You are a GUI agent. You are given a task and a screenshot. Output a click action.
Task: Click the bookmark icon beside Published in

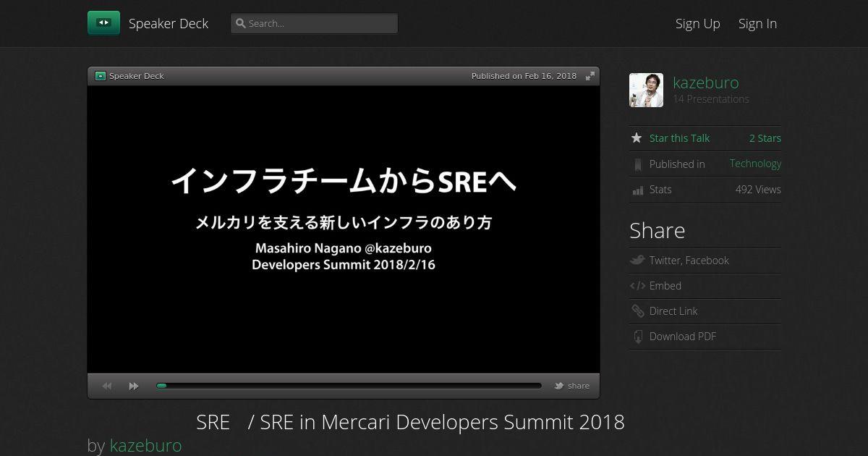(637, 164)
